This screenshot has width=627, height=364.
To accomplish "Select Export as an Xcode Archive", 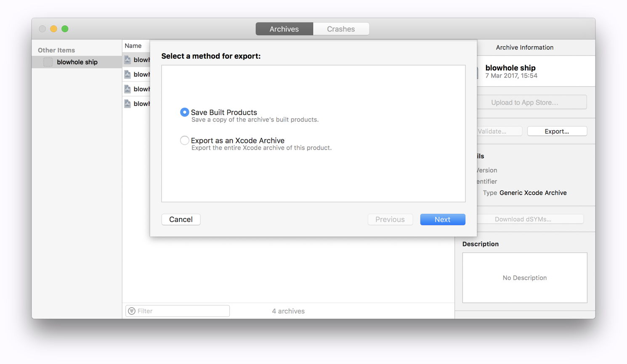I will [x=184, y=140].
